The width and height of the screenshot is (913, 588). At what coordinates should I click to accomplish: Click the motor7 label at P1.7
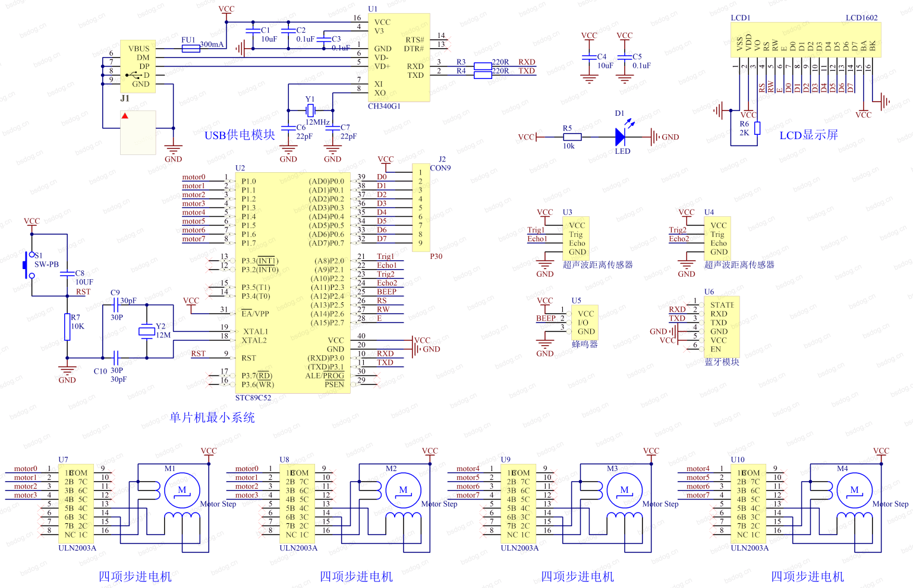point(193,239)
